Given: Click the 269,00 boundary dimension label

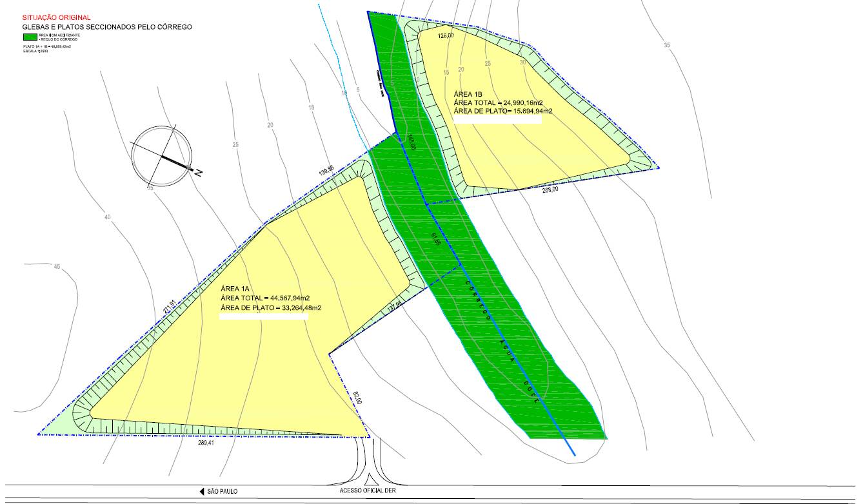Looking at the screenshot, I should (550, 190).
